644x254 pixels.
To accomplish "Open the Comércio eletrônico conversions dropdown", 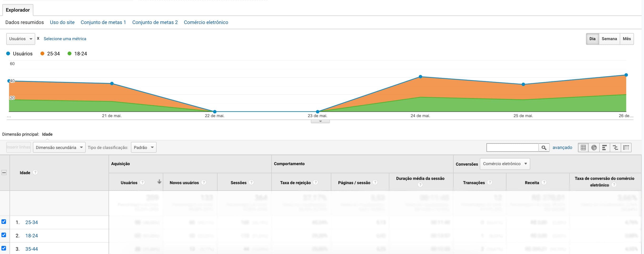I will 505,164.
